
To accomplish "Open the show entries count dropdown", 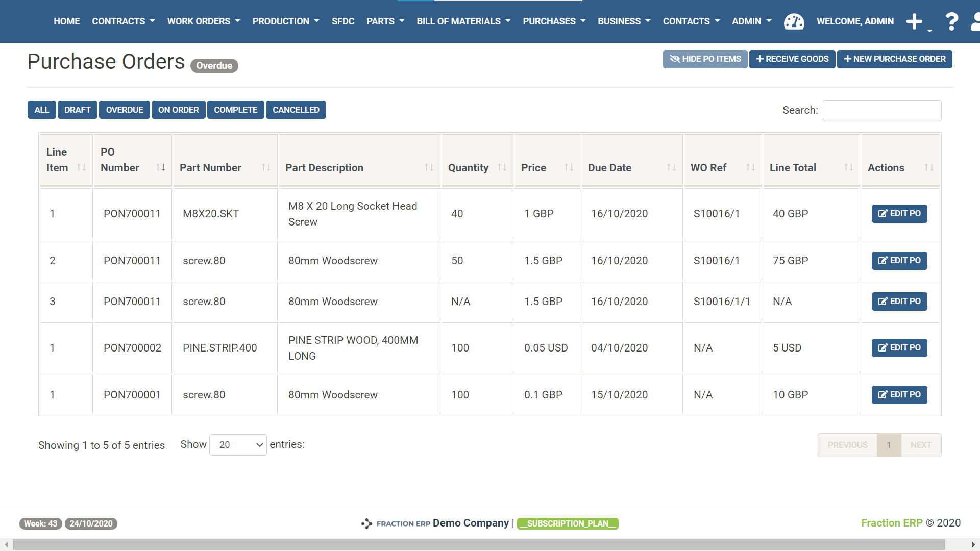I will click(x=238, y=445).
